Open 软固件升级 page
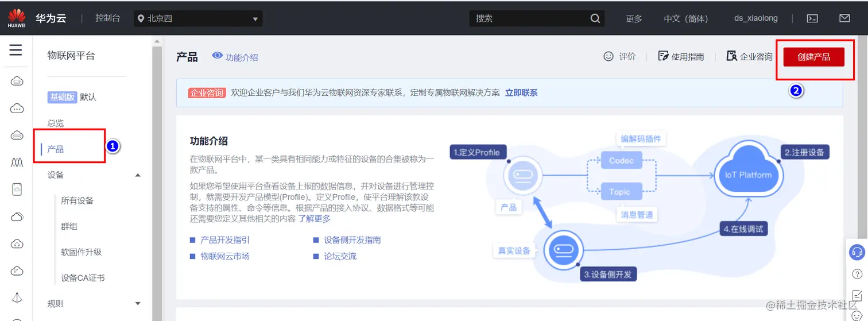This screenshot has width=868, height=321. coord(82,252)
